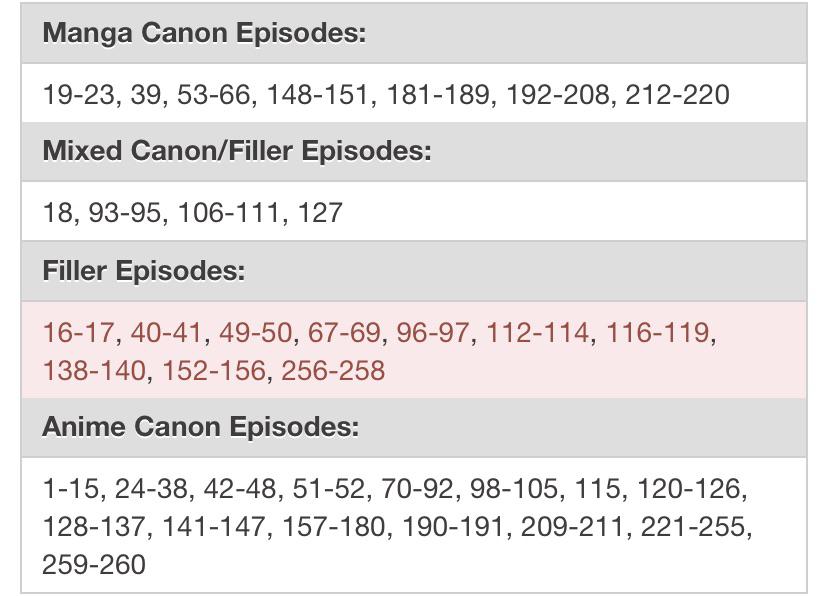Click the 106-111 mixed canon range text
Screen dimensions: 828x596
point(229,213)
